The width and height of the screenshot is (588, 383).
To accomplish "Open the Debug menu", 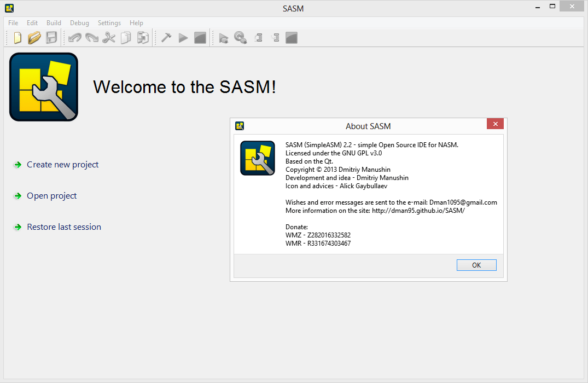I will [x=79, y=22].
